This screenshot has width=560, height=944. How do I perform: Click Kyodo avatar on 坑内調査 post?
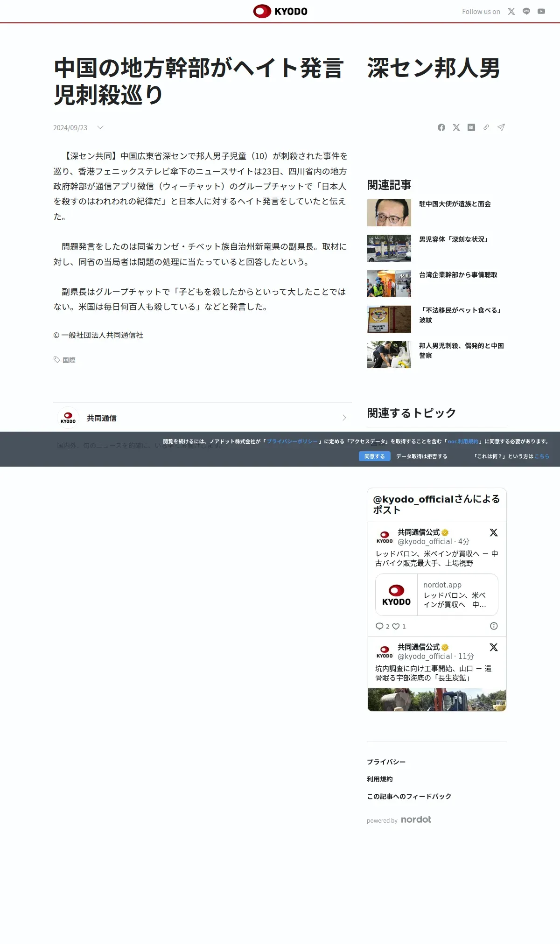(385, 651)
